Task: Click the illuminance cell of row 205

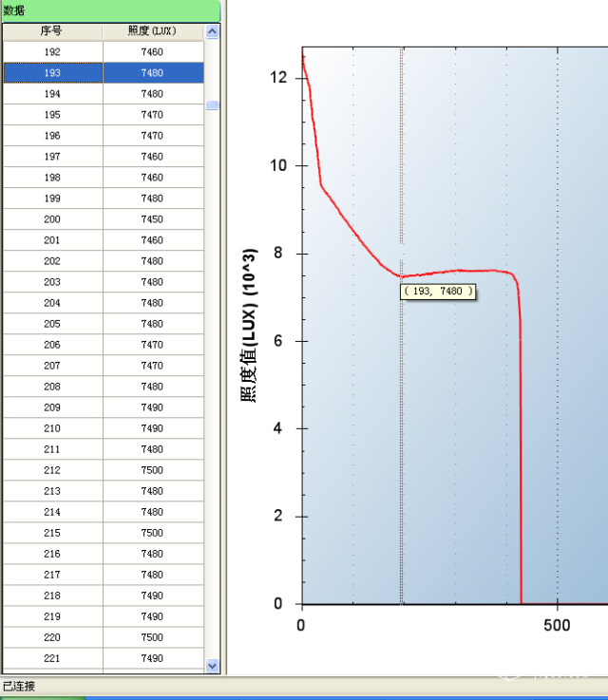Action: click(152, 324)
